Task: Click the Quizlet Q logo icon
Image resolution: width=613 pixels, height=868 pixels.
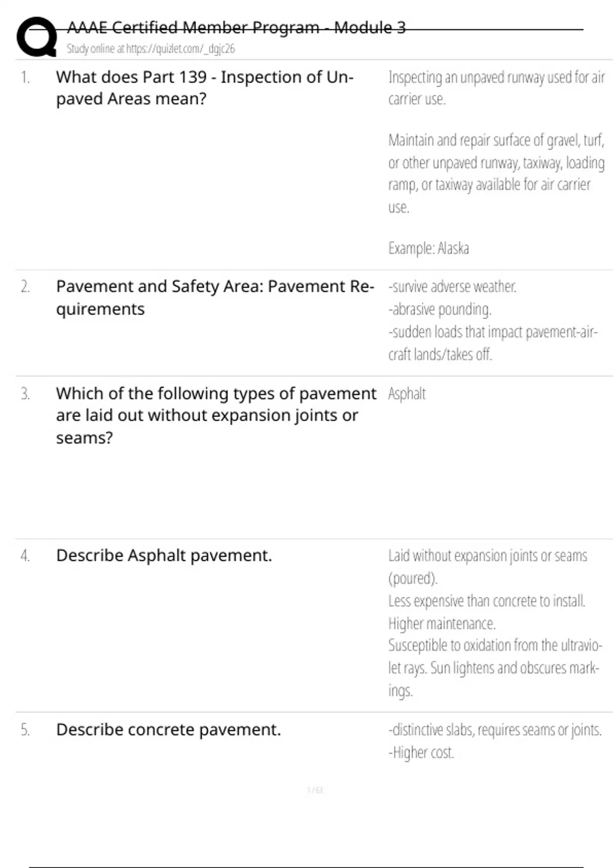Action: [36, 37]
